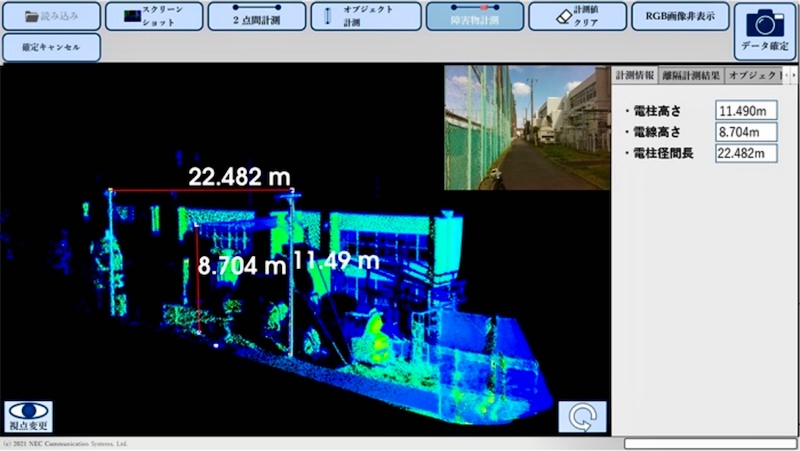
Task: Click the RGB street photo thumbnail
Action: 526,127
